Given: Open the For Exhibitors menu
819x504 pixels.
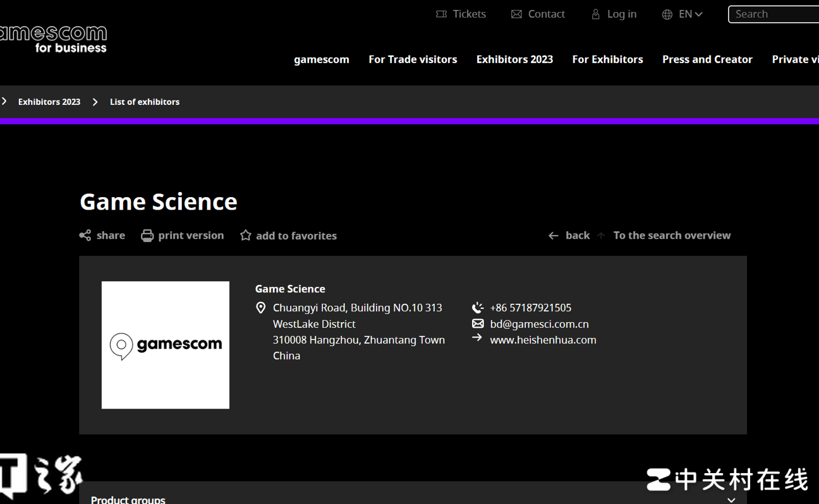Looking at the screenshot, I should point(607,59).
